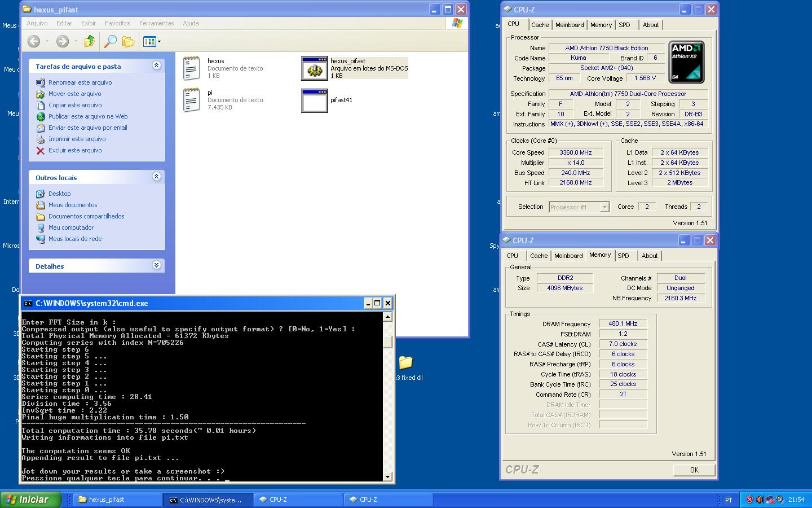Image resolution: width=812 pixels, height=508 pixels.
Task: Open Desktop in Outros locais
Action: pos(59,194)
